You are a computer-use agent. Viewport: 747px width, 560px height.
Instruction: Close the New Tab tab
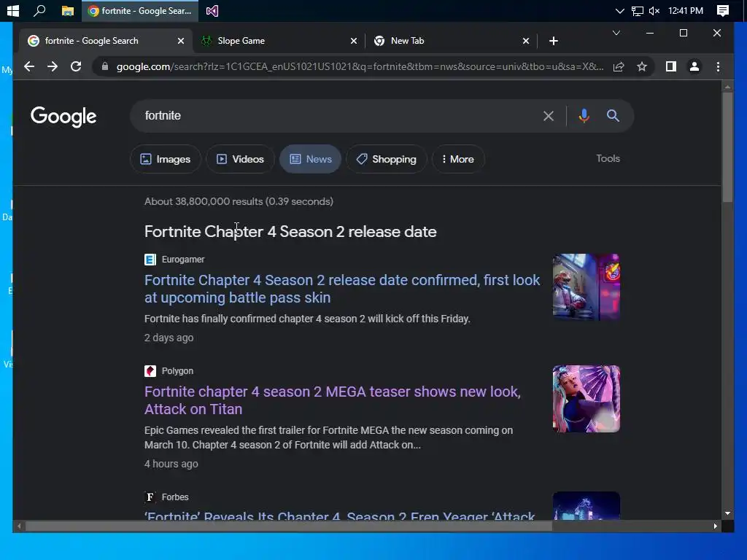coord(525,41)
